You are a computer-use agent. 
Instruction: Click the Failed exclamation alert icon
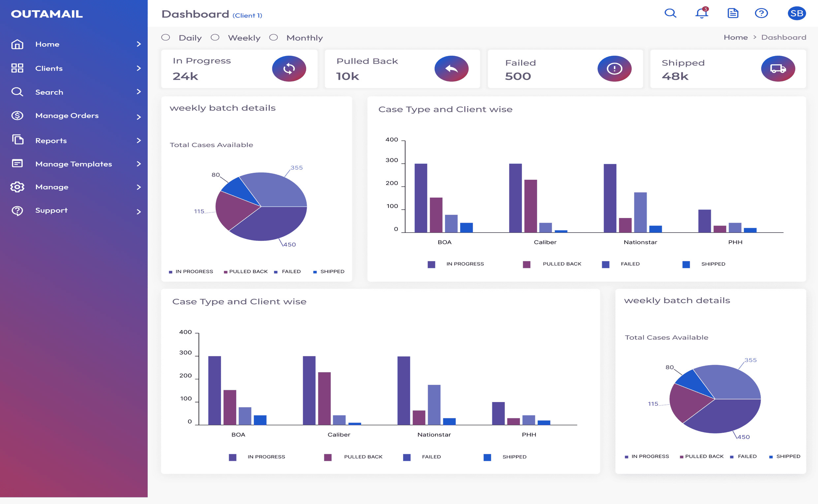(614, 69)
